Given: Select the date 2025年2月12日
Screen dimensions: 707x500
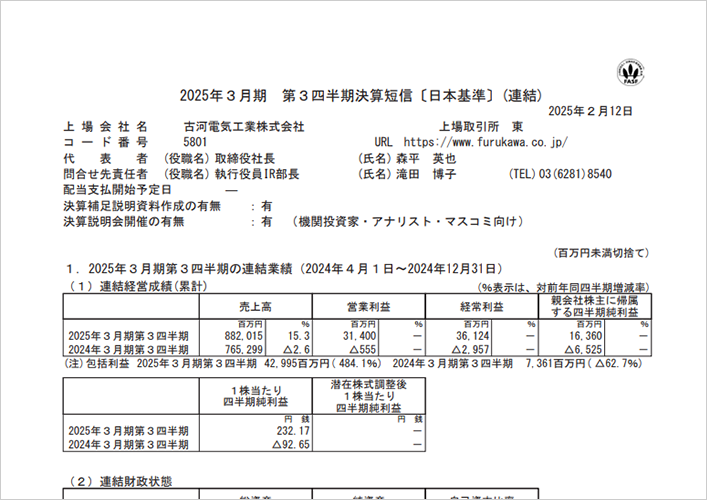Looking at the screenshot, I should (590, 111).
